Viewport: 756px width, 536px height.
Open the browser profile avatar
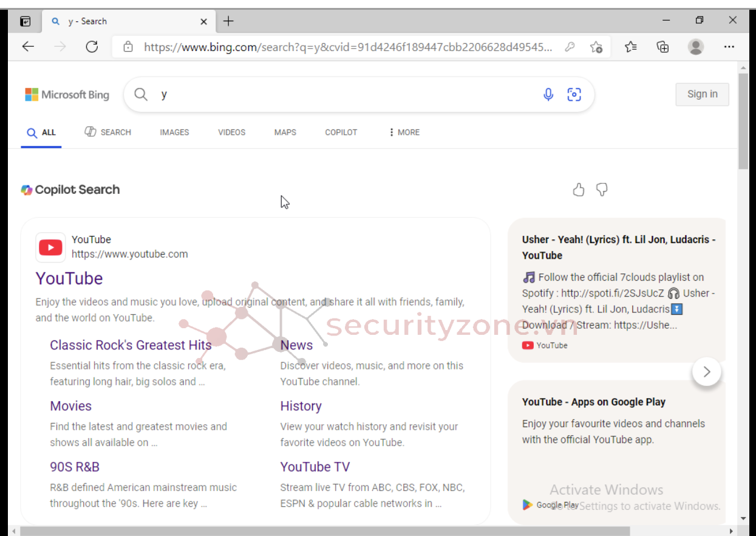[696, 47]
